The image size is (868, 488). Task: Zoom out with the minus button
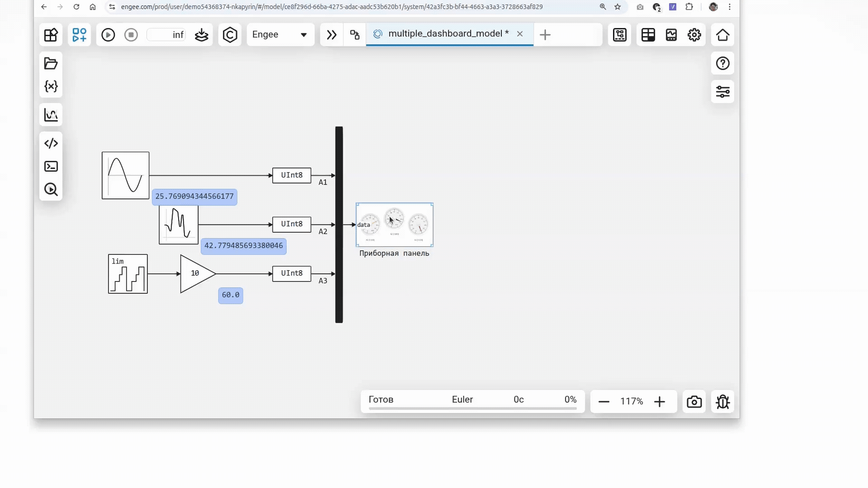pyautogui.click(x=604, y=402)
